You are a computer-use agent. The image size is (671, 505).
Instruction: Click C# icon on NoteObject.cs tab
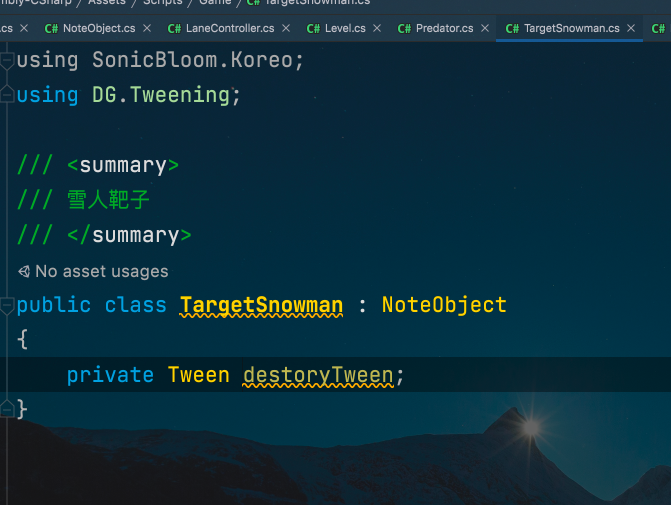click(x=51, y=29)
